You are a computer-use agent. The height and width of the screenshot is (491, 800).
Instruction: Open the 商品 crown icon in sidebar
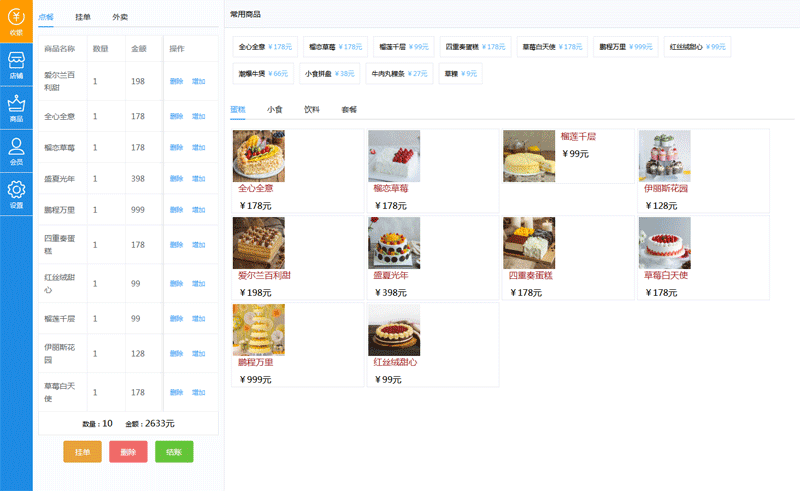coord(16,108)
